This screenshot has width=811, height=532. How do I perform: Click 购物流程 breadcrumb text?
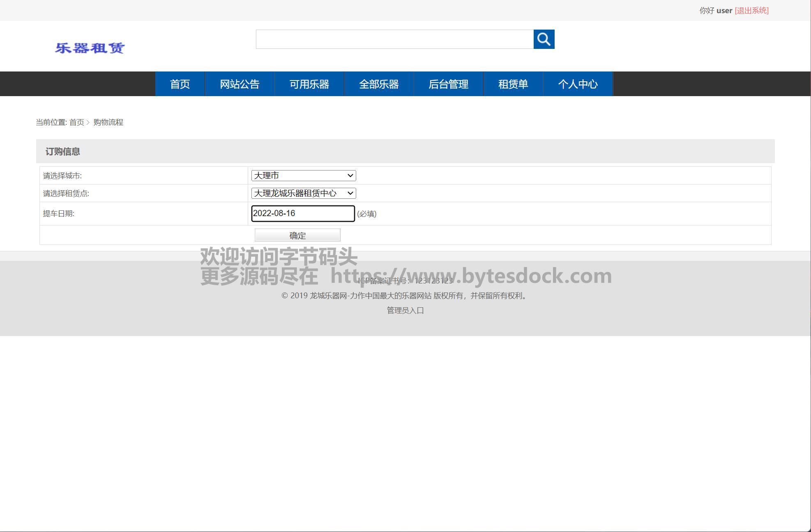pyautogui.click(x=108, y=122)
